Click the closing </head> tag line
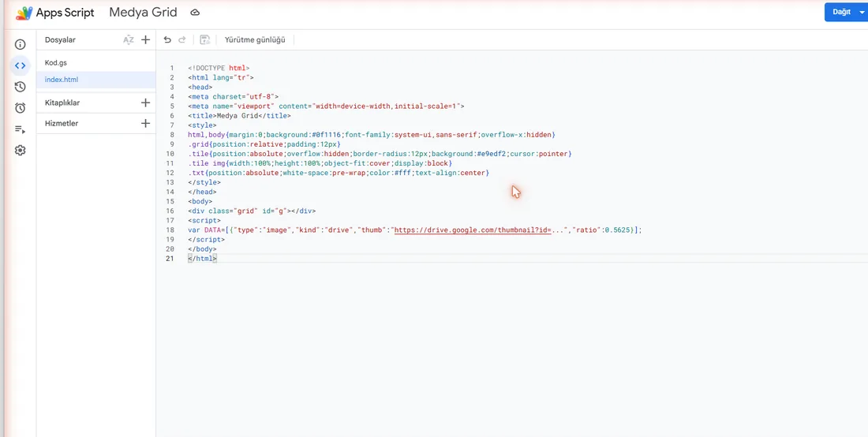 coord(202,192)
